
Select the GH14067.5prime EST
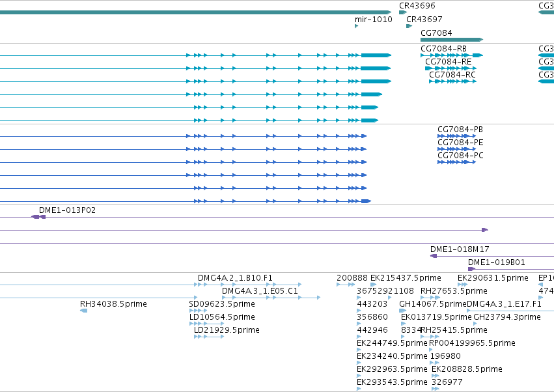click(x=403, y=311)
